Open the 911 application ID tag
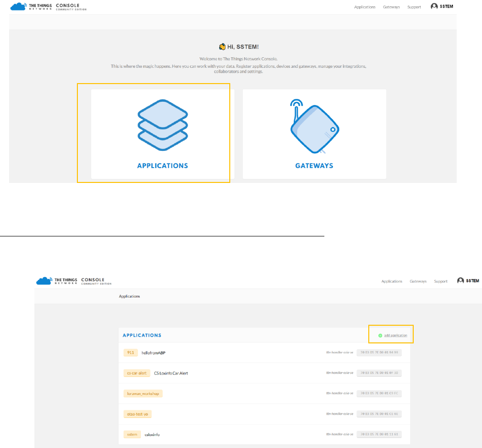The width and height of the screenshot is (482, 448). [130, 353]
